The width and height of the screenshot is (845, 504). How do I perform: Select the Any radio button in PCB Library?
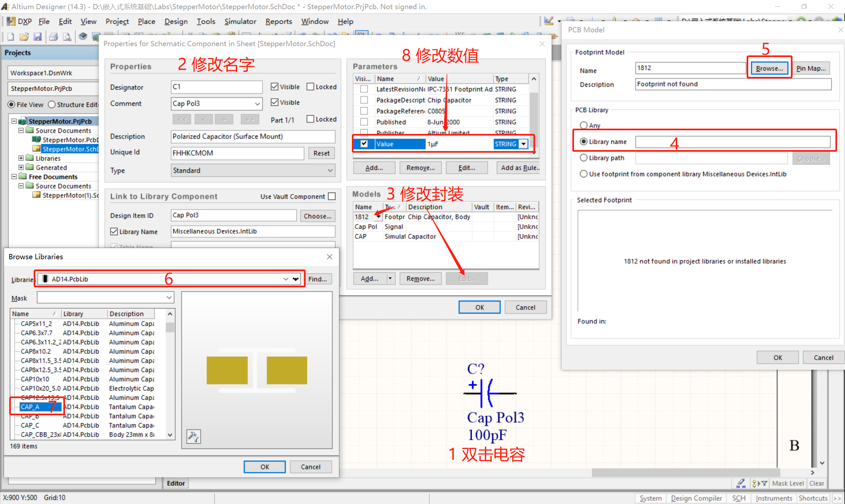pyautogui.click(x=583, y=125)
